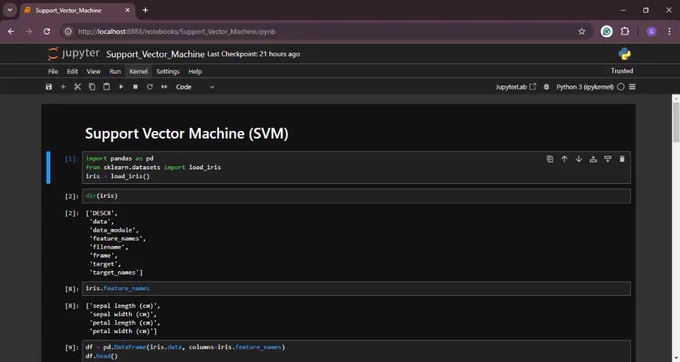
Task: Duplicate cell using cell toolbar copy icon
Action: 550,159
